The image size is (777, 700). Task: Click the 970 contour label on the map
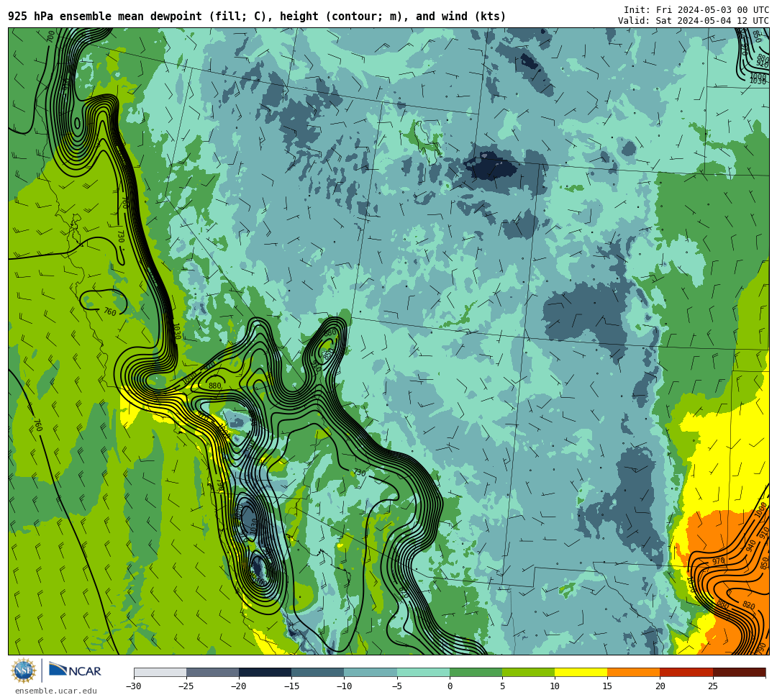[x=719, y=561]
